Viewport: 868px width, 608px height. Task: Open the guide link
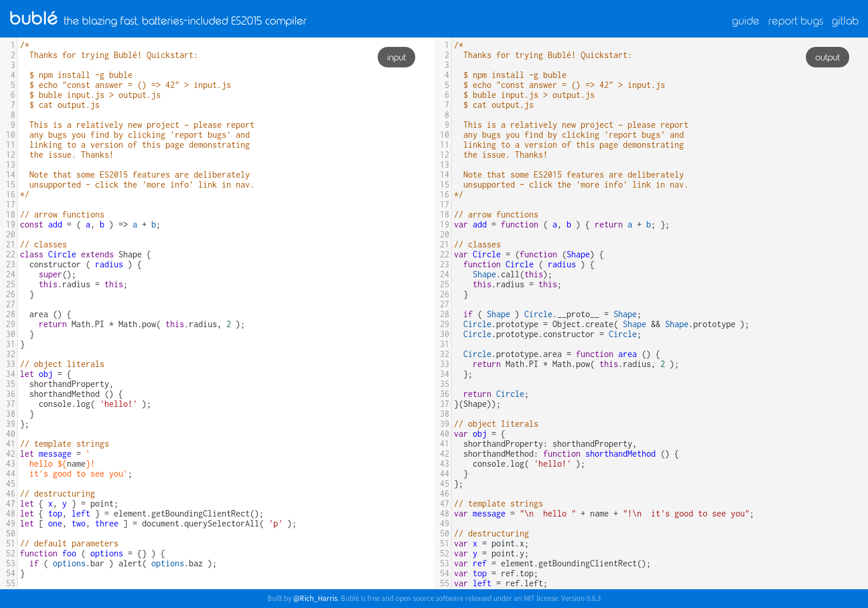[x=745, y=21]
